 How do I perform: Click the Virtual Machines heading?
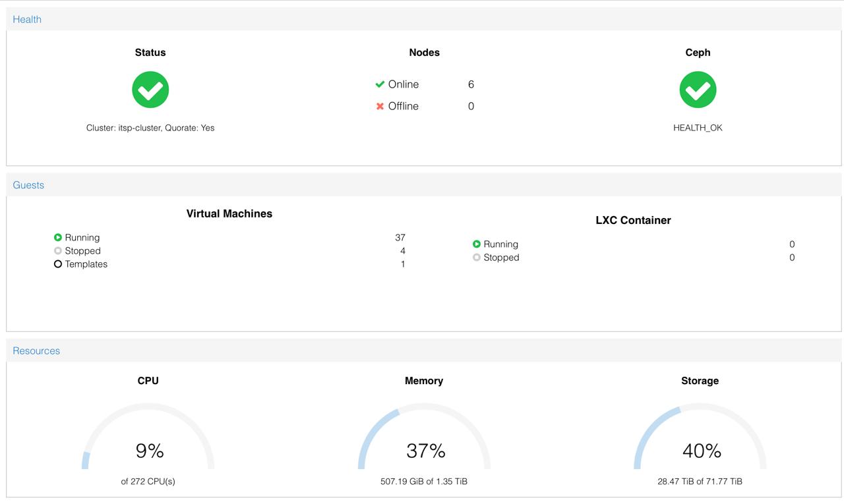point(229,213)
